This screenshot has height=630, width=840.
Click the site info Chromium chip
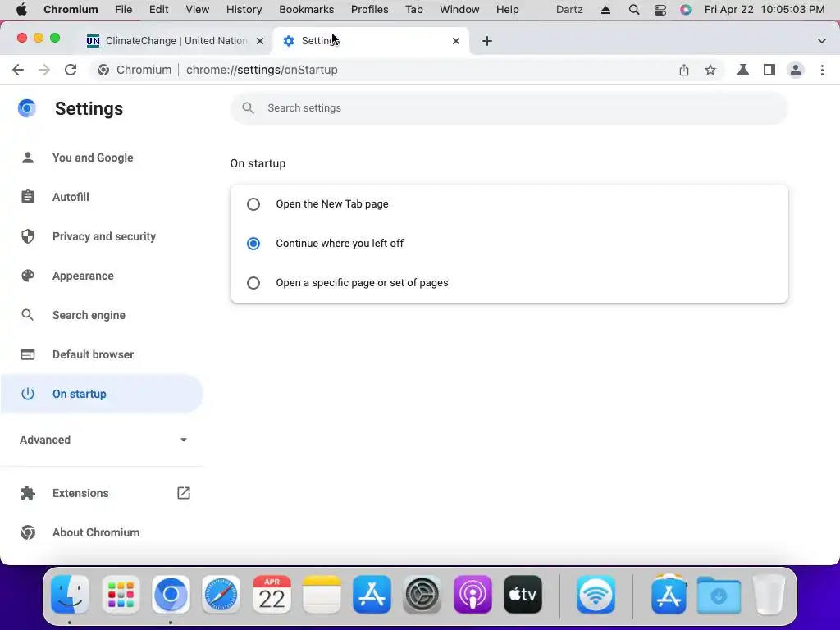(135, 70)
